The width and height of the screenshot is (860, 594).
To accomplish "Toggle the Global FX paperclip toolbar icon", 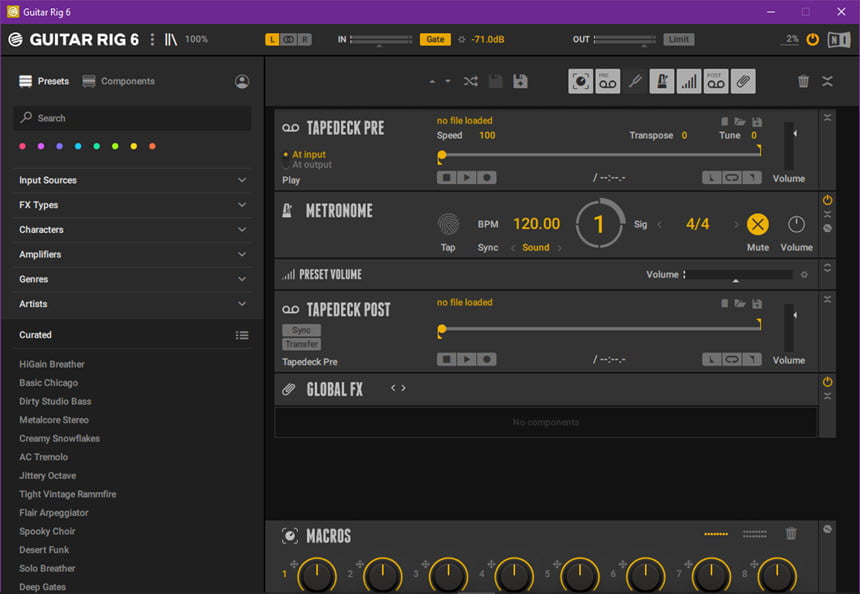I will [x=743, y=82].
